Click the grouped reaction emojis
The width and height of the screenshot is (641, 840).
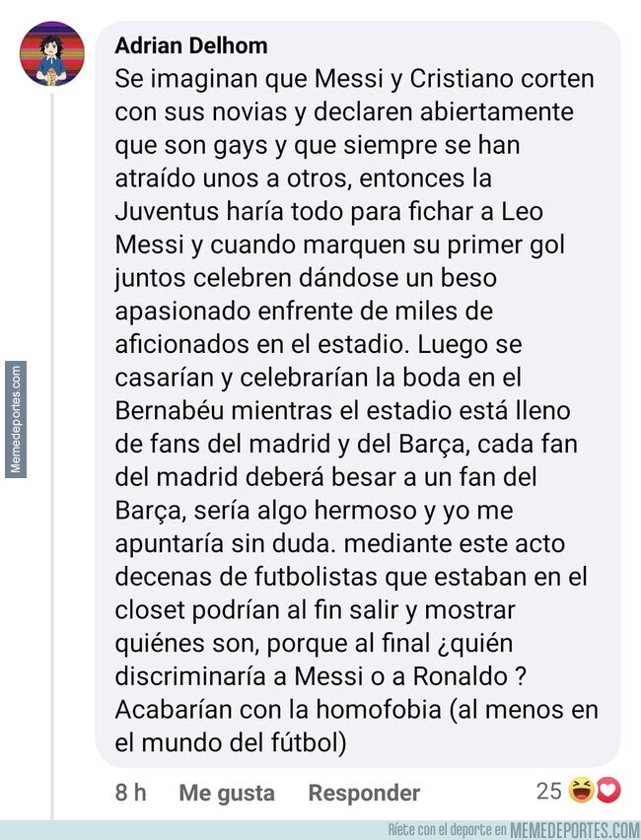[x=595, y=791]
